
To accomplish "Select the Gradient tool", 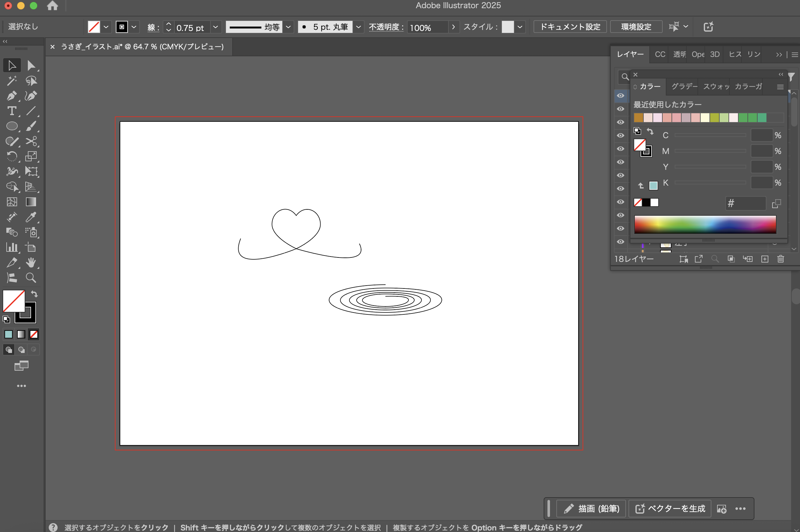I will (31, 202).
